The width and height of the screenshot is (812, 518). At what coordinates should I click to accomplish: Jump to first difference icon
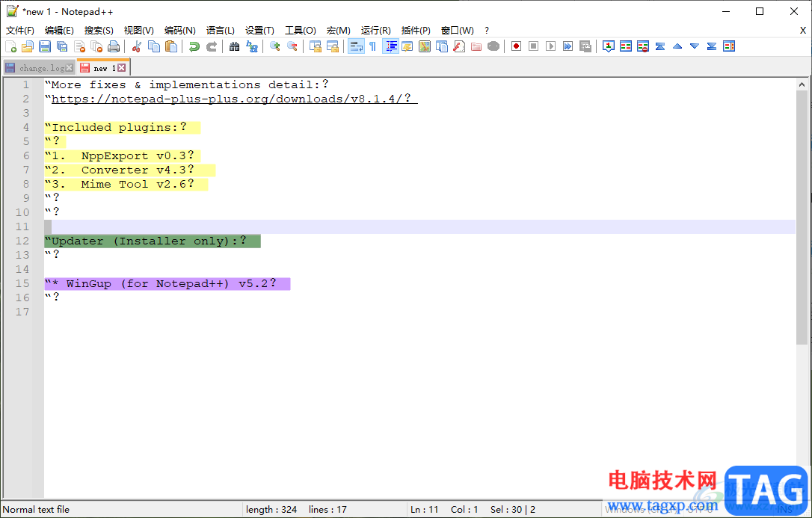(660, 46)
